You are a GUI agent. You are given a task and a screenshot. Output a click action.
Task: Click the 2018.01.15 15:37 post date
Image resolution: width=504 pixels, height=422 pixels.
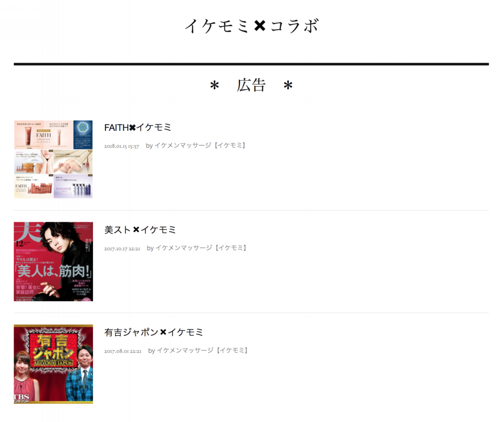coord(121,146)
